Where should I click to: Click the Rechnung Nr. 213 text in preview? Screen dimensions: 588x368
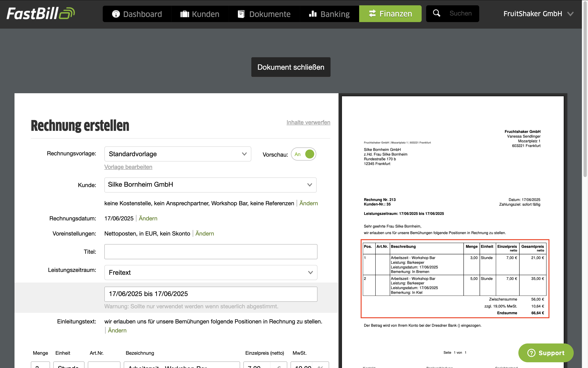pyautogui.click(x=380, y=200)
